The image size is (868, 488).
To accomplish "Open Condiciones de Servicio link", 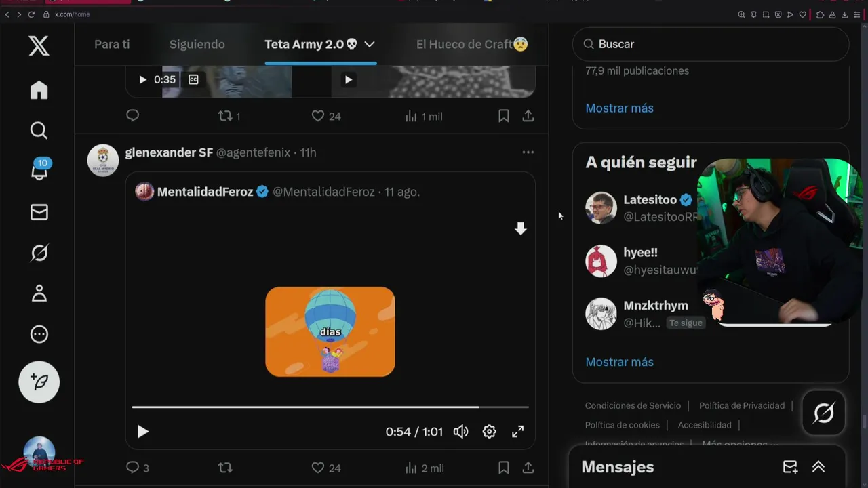I will (633, 405).
